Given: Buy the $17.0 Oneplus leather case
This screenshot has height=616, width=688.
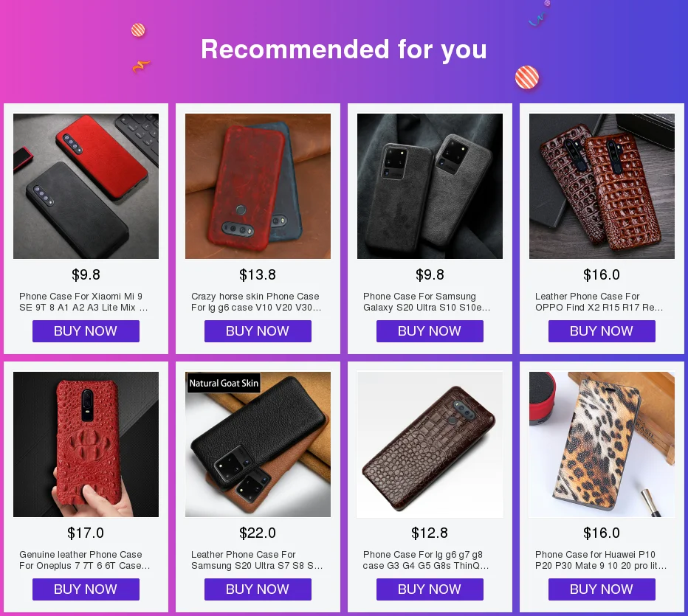Looking at the screenshot, I should (86, 589).
